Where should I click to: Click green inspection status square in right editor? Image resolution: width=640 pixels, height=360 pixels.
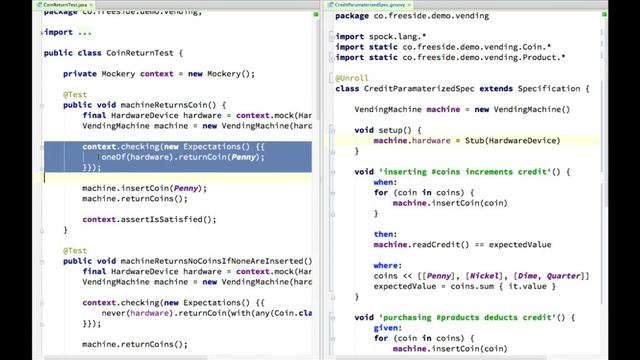(x=604, y=14)
